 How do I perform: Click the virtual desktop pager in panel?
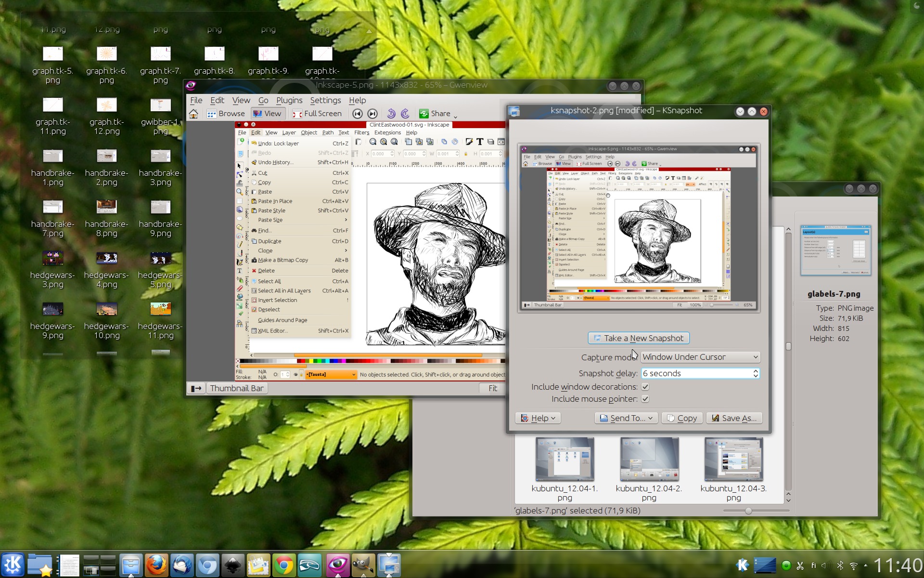pos(100,565)
